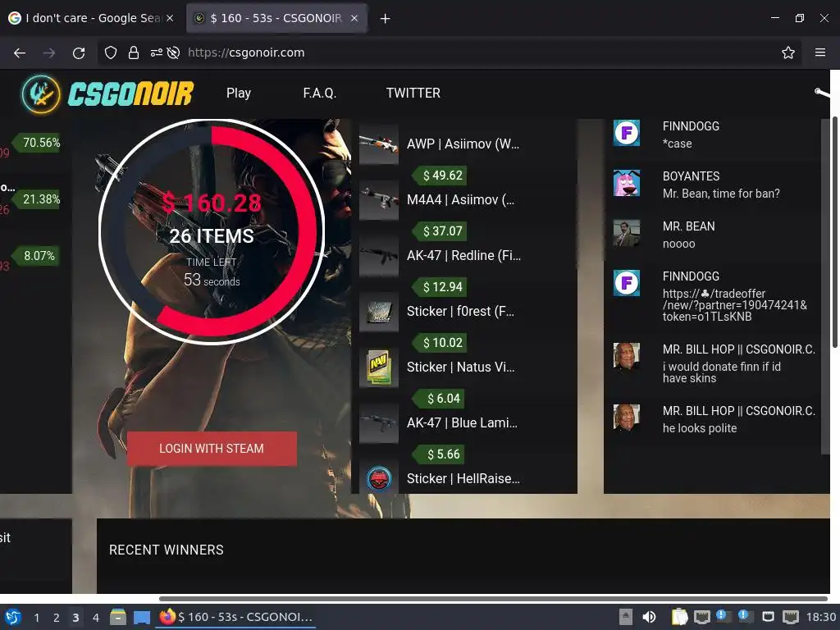
Task: Click the AK-47 Blue Laminate thumbnail
Action: tap(379, 423)
